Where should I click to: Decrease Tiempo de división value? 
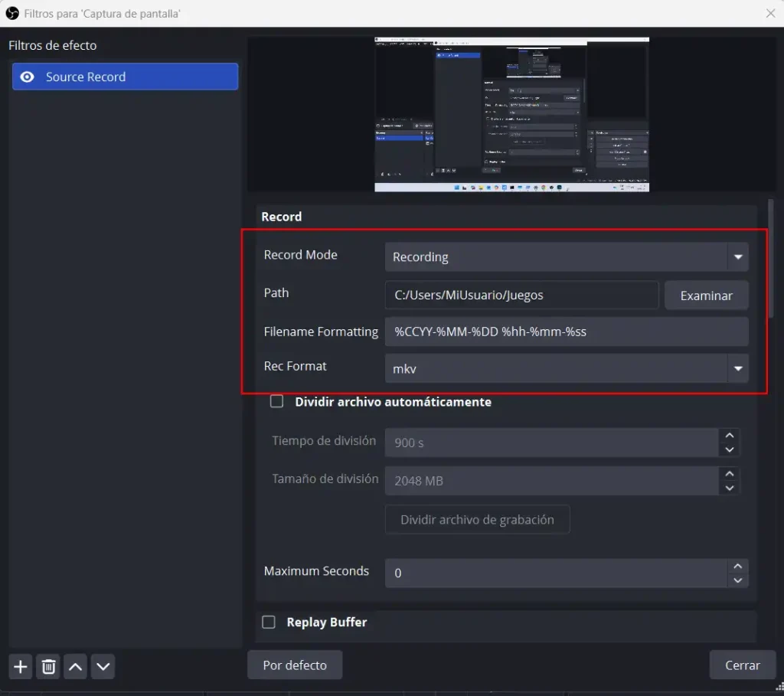[x=730, y=449]
